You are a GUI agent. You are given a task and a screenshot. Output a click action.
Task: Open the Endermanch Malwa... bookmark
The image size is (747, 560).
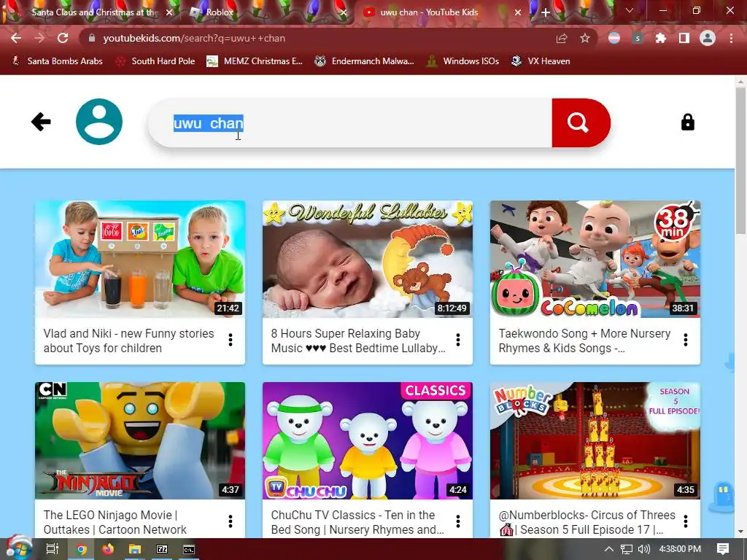(x=364, y=61)
